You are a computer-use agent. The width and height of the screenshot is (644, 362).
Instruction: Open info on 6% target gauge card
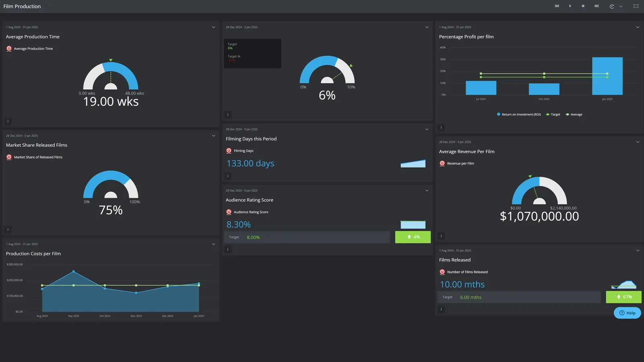(228, 115)
